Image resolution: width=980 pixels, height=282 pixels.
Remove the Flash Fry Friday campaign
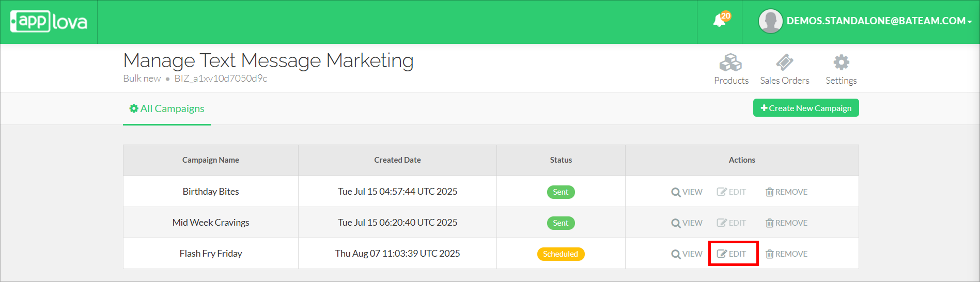point(786,254)
